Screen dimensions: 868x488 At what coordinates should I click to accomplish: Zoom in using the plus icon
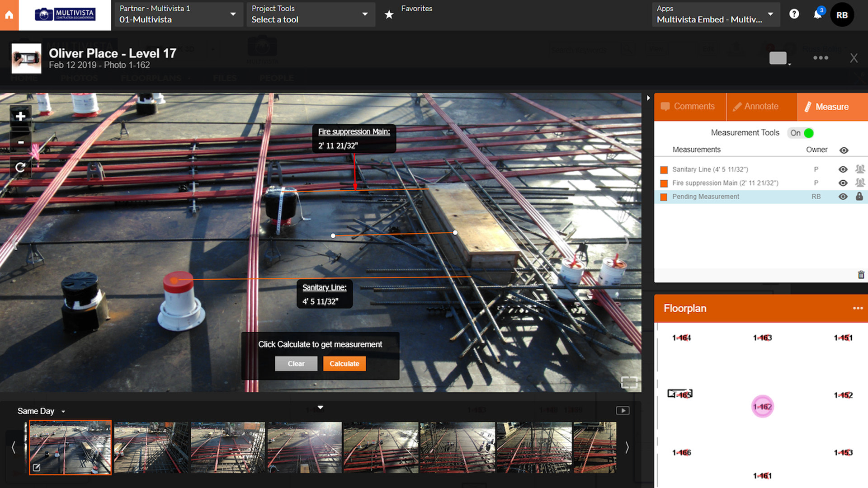tap(20, 116)
